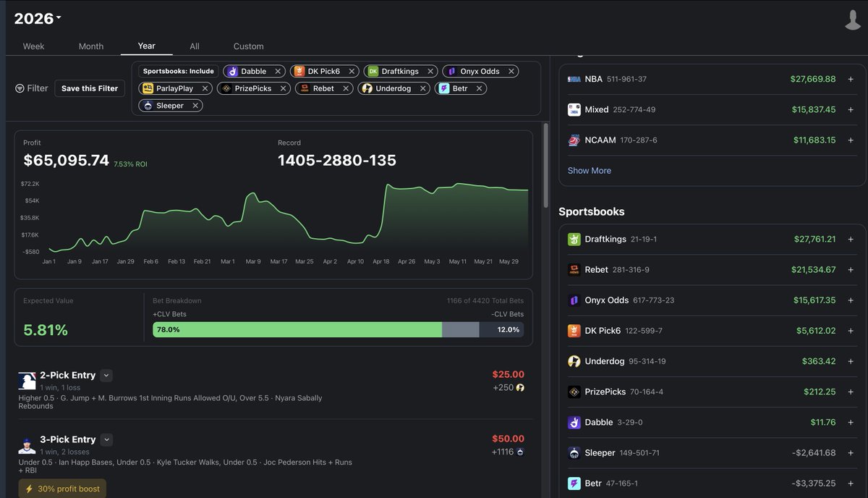The image size is (868, 498).
Task: Click the DK Pick6 logo in Sportsbooks list
Action: (x=574, y=330)
